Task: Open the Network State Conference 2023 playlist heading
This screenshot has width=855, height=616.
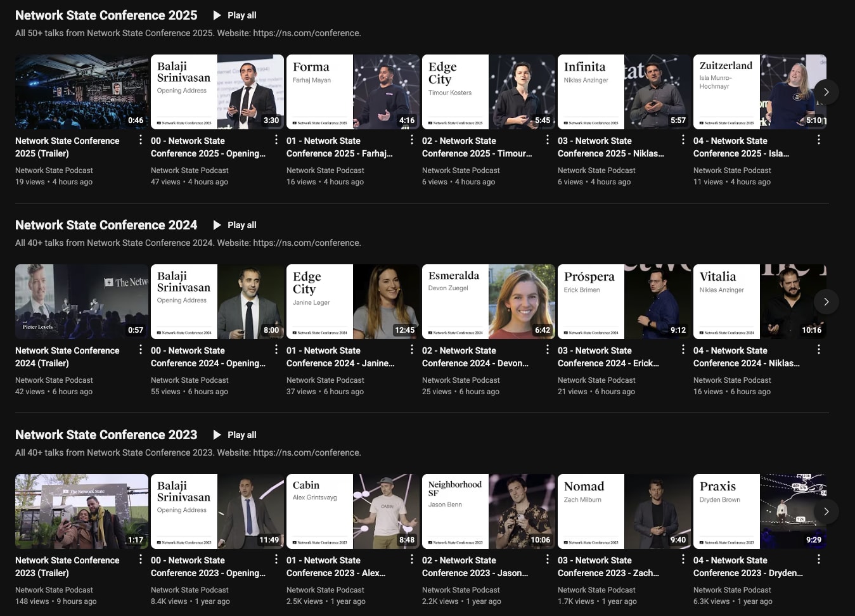Action: click(x=106, y=435)
